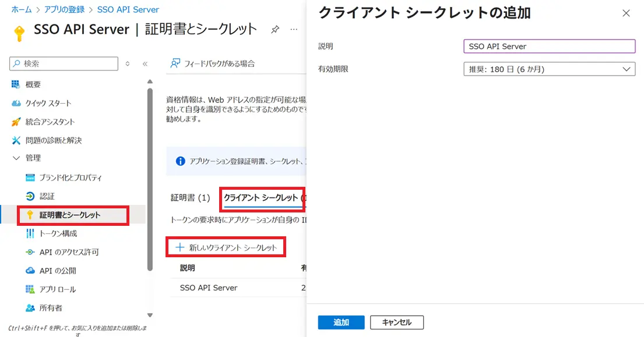Click the キャンセル button
This screenshot has height=337, width=644.
click(397, 322)
